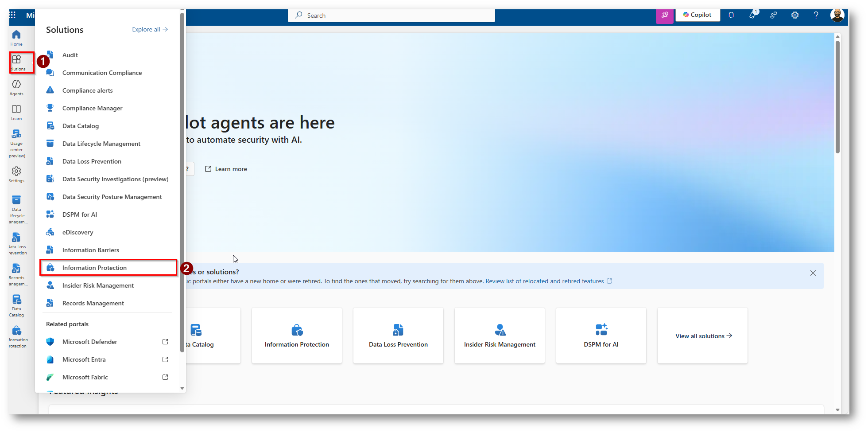This screenshot has width=868, height=433.
Task: Open the Microsoft Entra related portal
Action: pos(107,359)
